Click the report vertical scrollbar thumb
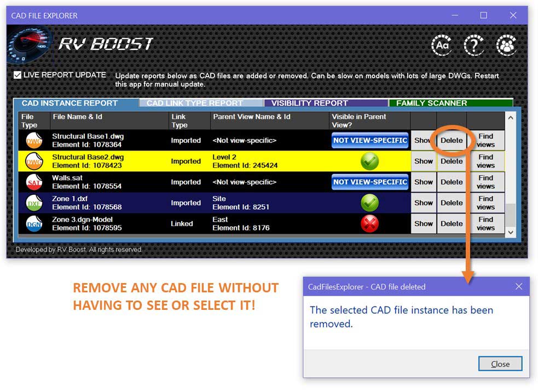 coord(511,215)
